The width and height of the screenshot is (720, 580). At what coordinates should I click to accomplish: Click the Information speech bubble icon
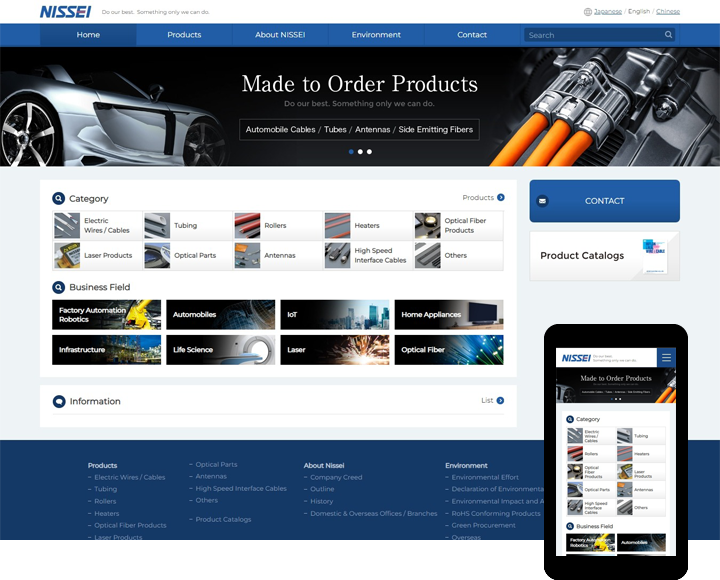(x=59, y=401)
